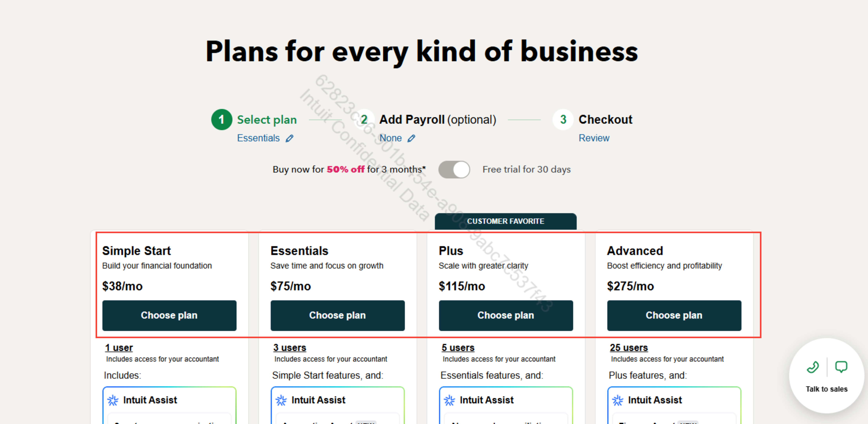Choose the Essentials plan at $75/mo

pos(337,315)
